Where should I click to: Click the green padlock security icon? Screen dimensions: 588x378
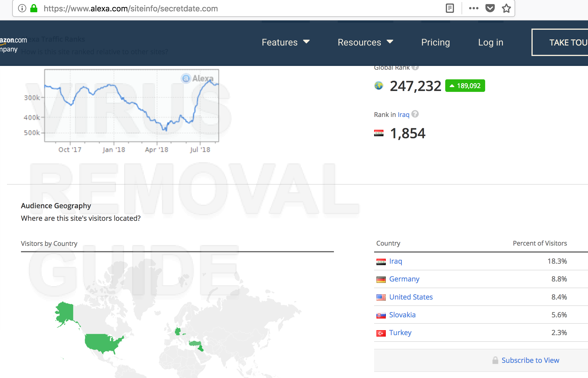coord(34,8)
